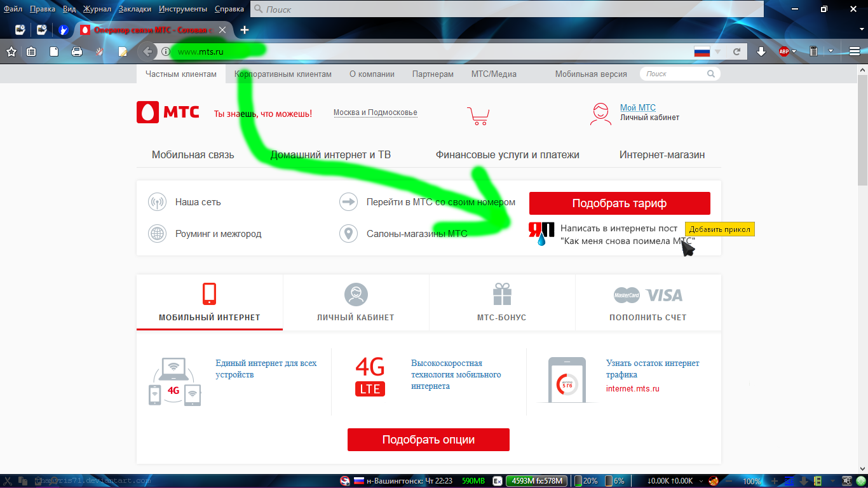Click the map pin icon beside Салоны-магазины
The height and width of the screenshot is (488, 868).
348,234
